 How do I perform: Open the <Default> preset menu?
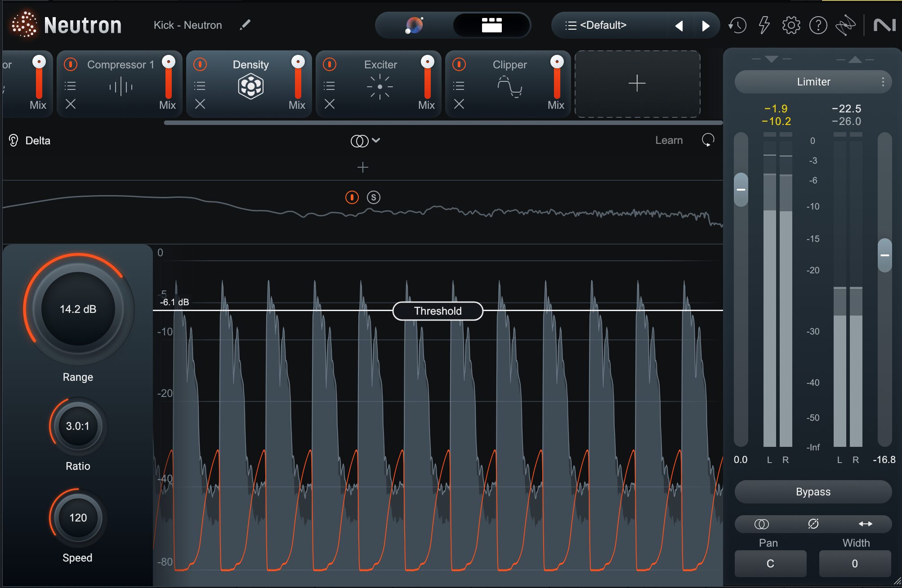(x=603, y=25)
